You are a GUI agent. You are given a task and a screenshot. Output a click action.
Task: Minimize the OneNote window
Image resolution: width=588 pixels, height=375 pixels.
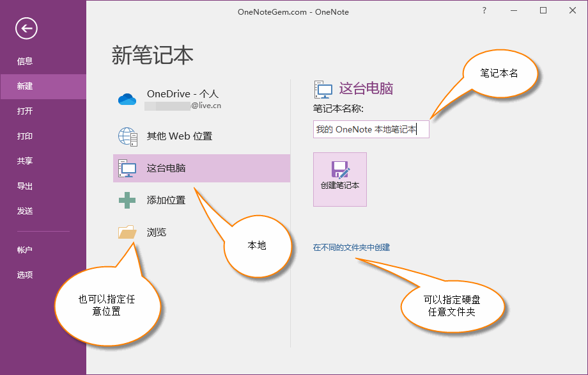click(514, 10)
